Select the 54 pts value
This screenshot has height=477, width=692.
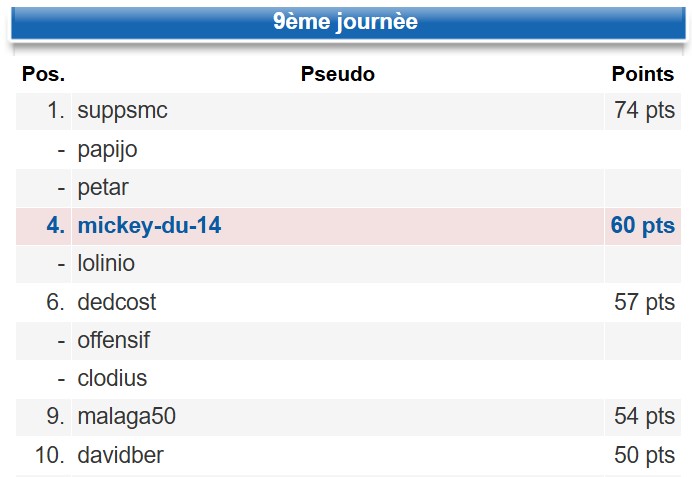coord(644,417)
